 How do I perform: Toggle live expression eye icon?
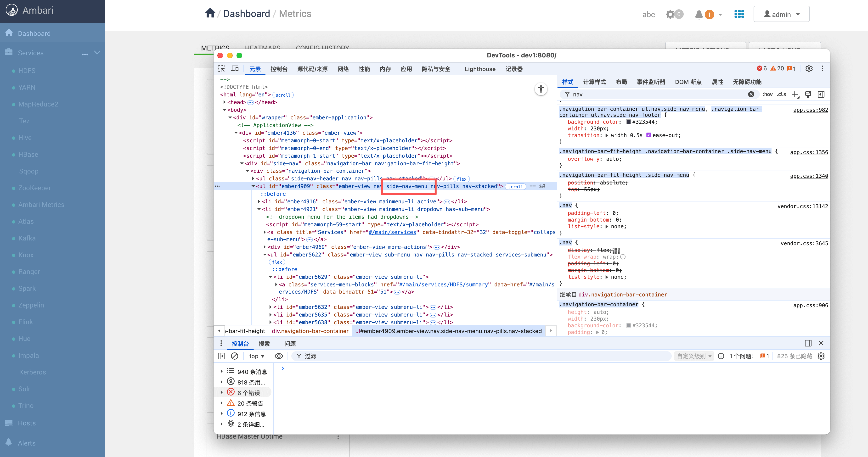[x=279, y=356]
